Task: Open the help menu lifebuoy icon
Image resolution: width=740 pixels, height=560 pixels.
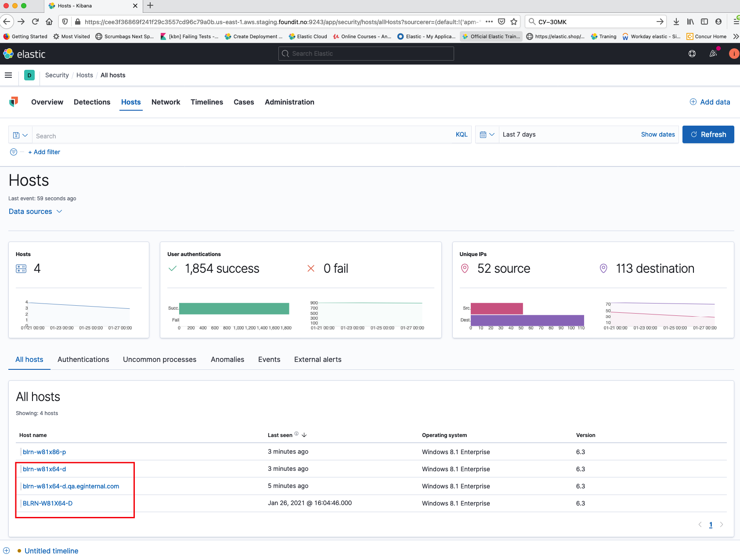Action: (692, 54)
